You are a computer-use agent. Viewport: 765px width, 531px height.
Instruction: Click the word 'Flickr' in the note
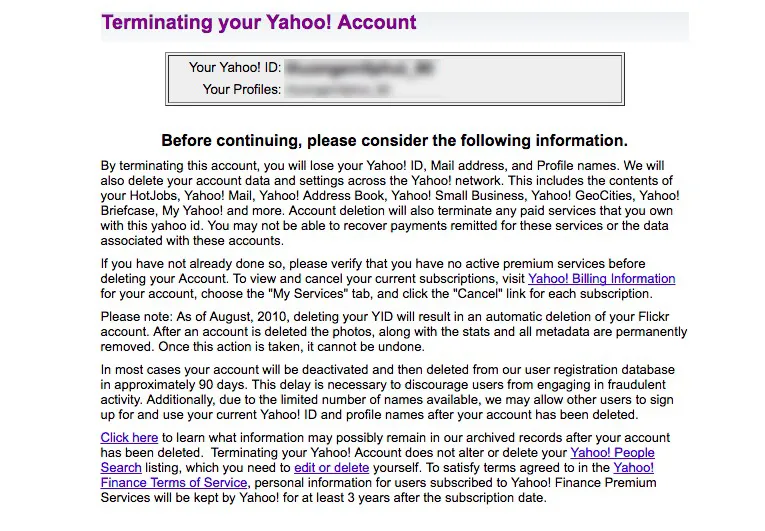pyautogui.click(x=654, y=317)
